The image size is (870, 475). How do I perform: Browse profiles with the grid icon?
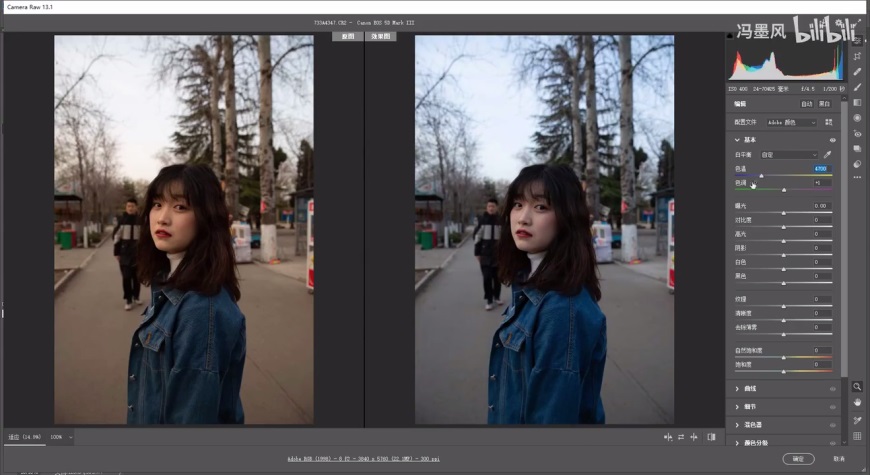pos(828,122)
